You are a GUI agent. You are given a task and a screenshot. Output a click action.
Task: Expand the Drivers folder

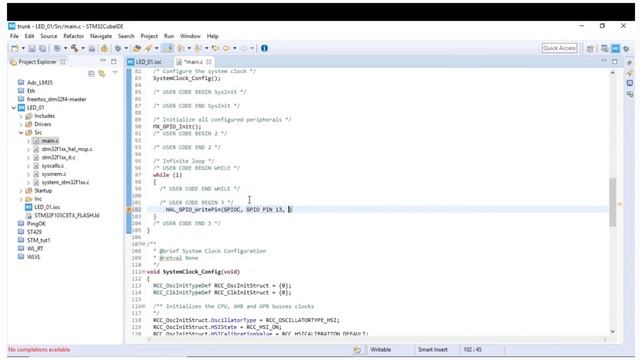21,124
